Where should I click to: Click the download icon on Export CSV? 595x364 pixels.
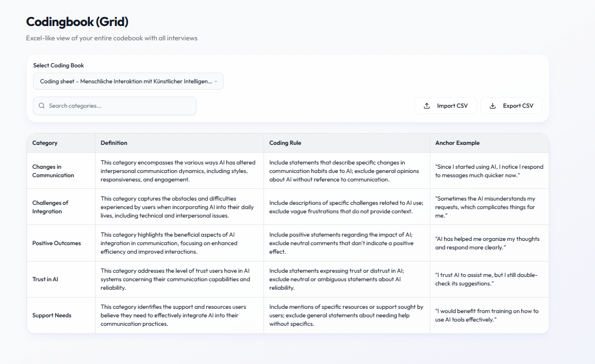[492, 106]
